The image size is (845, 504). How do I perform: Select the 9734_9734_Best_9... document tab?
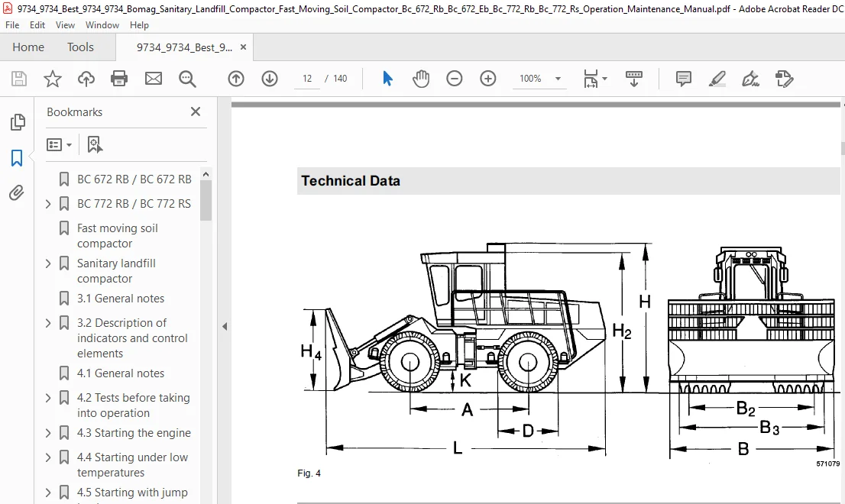(x=184, y=47)
